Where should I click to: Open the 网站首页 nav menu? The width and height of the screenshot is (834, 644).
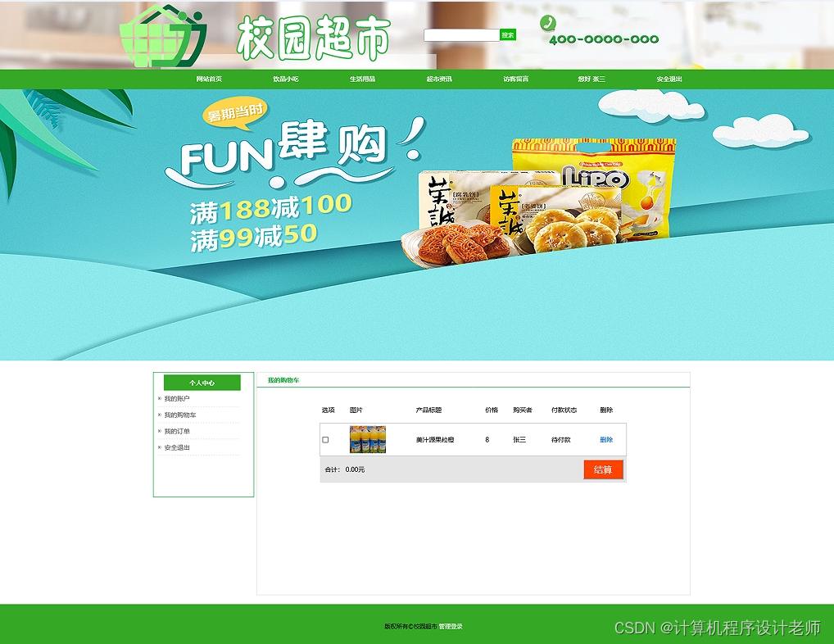(x=209, y=79)
